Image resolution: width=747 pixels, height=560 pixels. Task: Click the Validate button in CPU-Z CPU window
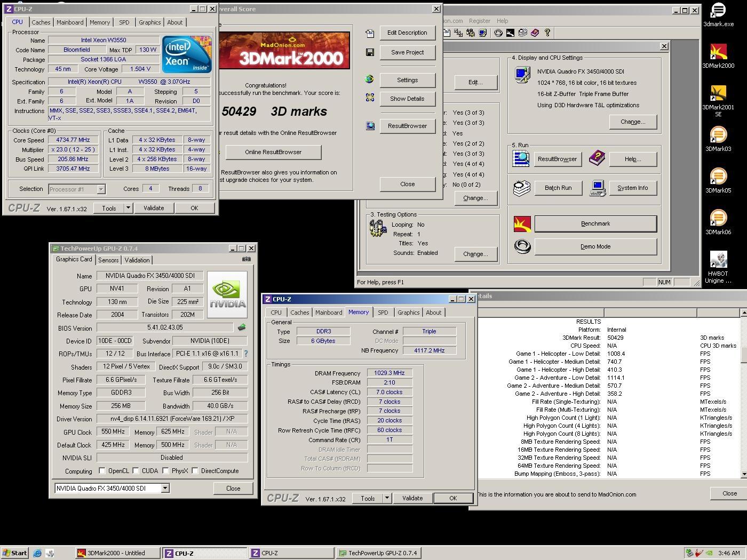pos(154,208)
